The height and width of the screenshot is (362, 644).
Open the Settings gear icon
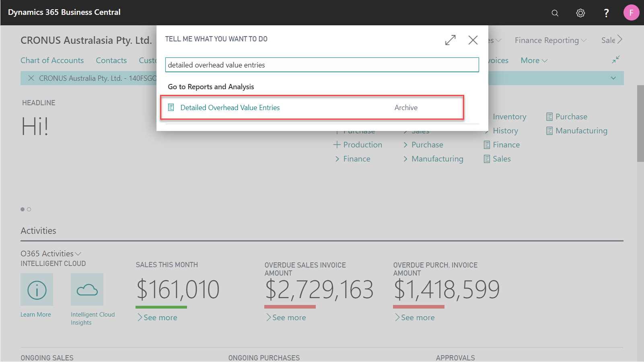coord(580,13)
